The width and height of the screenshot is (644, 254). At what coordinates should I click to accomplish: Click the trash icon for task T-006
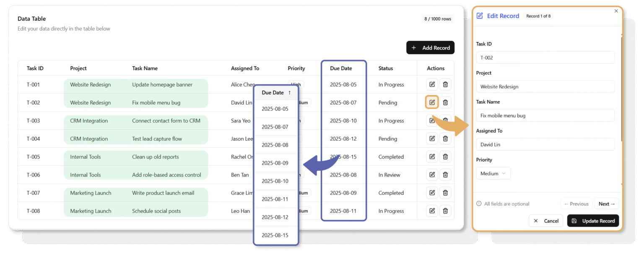445,175
